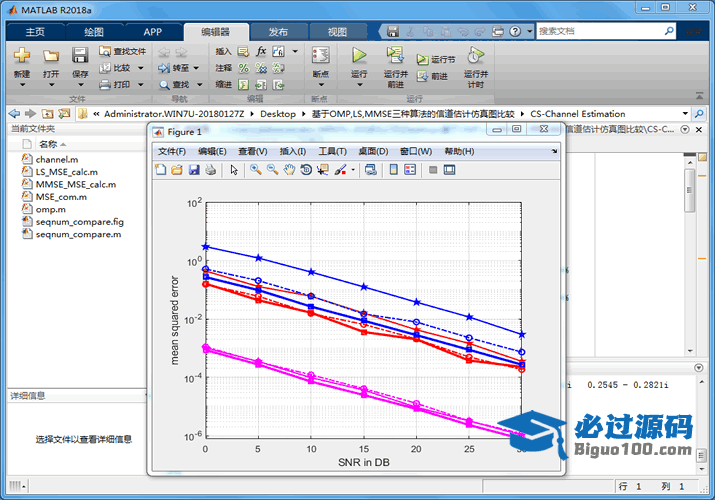Click the Zoom In tool in Figure toolbar
Screen dimensions: 715x500
[256, 170]
